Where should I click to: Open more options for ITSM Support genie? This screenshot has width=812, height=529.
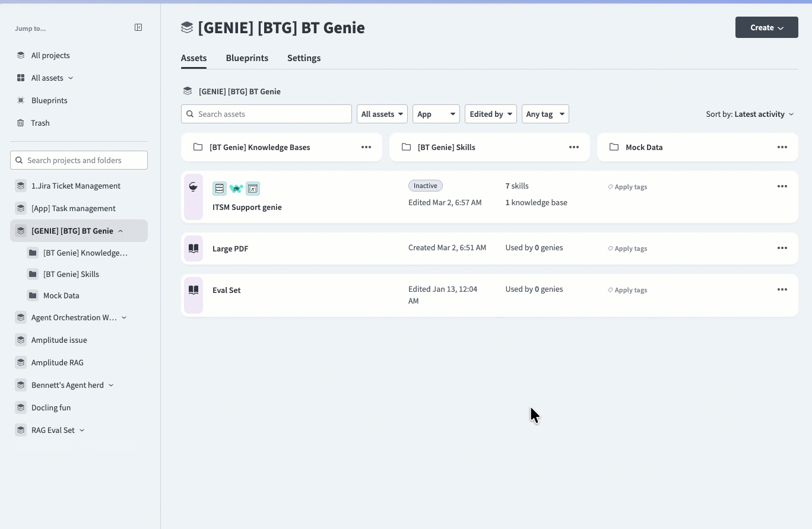pos(782,186)
